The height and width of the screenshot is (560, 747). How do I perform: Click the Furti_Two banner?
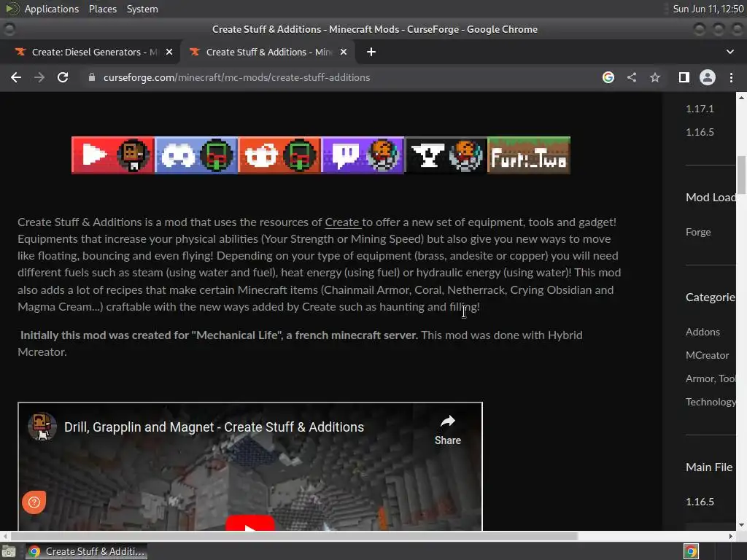point(529,155)
